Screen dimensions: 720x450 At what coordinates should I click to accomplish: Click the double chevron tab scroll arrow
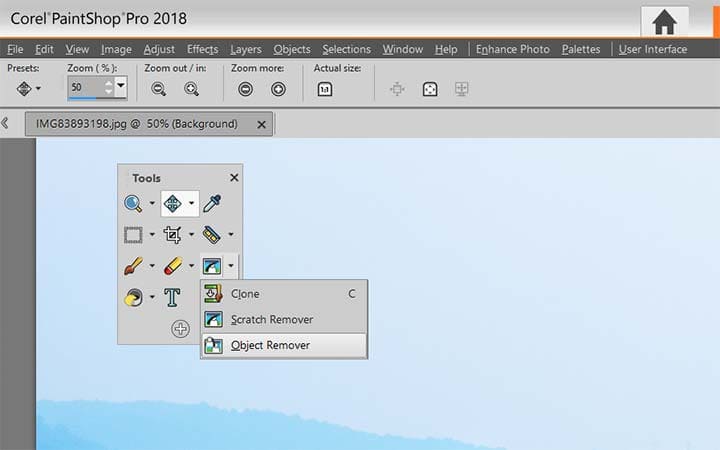pyautogui.click(x=5, y=123)
